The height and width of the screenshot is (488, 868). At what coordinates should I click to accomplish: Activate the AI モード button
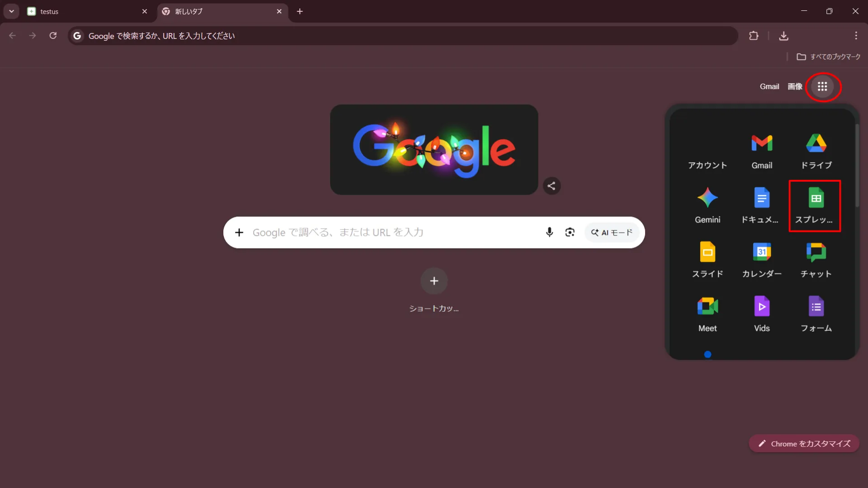pos(612,232)
